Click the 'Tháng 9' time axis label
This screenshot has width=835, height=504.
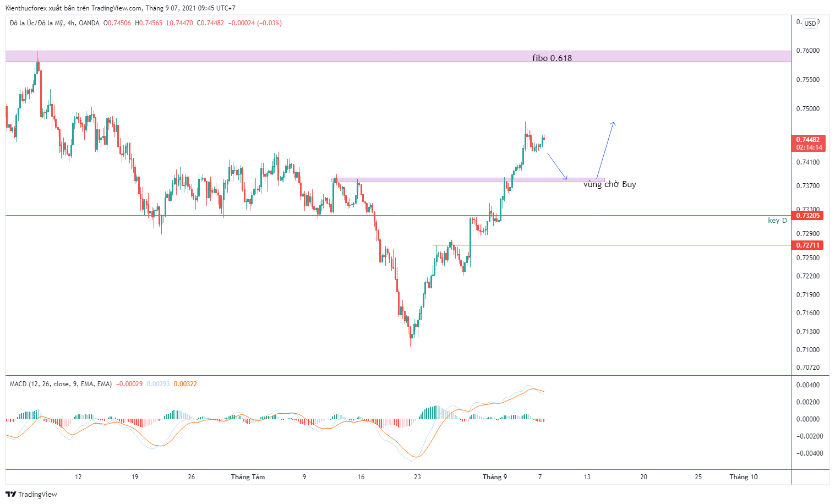[x=495, y=477]
